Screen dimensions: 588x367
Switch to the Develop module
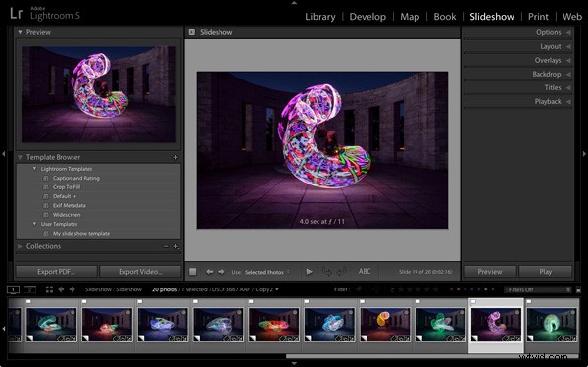pyautogui.click(x=367, y=17)
